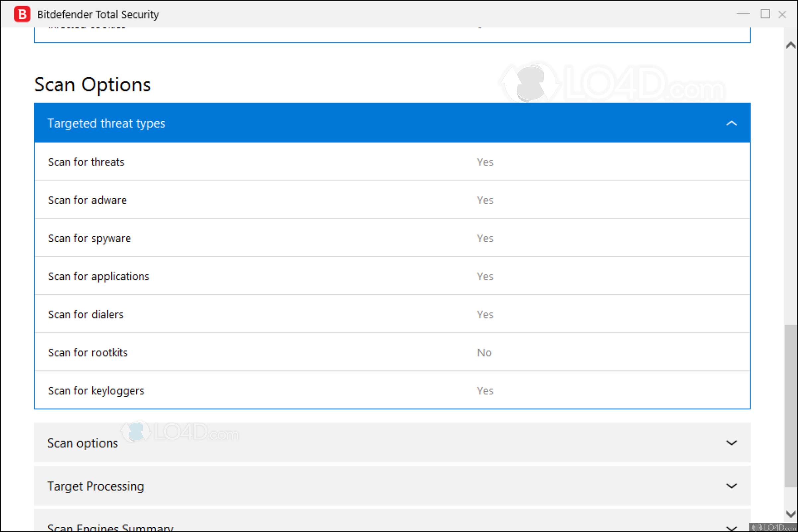Click the Yes value for Scan for threats
The image size is (798, 532).
pyautogui.click(x=485, y=162)
